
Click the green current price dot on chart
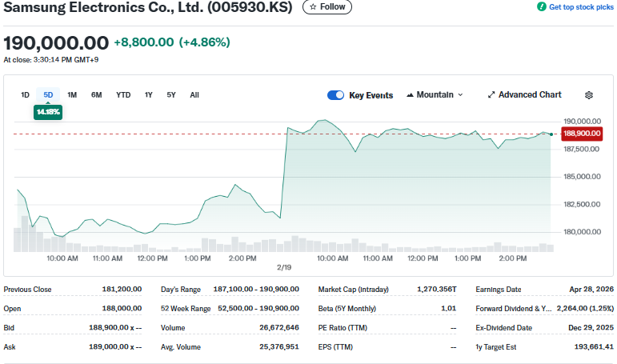(x=551, y=134)
